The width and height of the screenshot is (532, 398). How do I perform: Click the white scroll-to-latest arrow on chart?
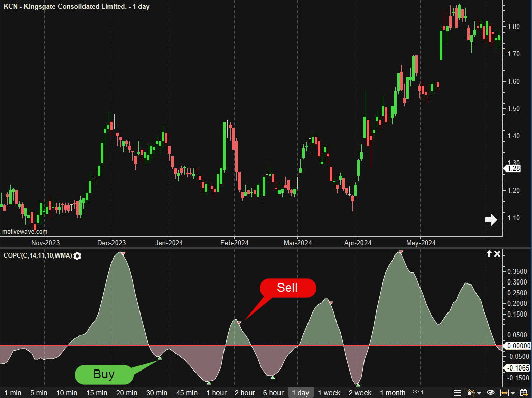[x=491, y=220]
